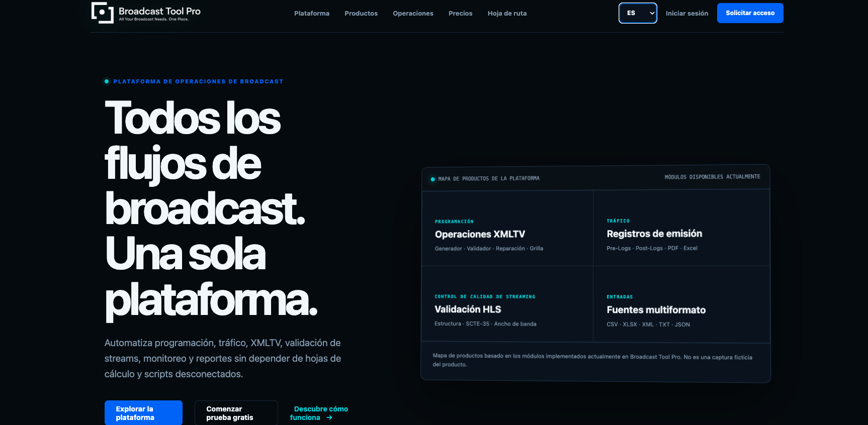Click the Broadcast Tool Pro logo icon
Image resolution: width=868 pixels, height=425 pixels.
click(x=103, y=13)
